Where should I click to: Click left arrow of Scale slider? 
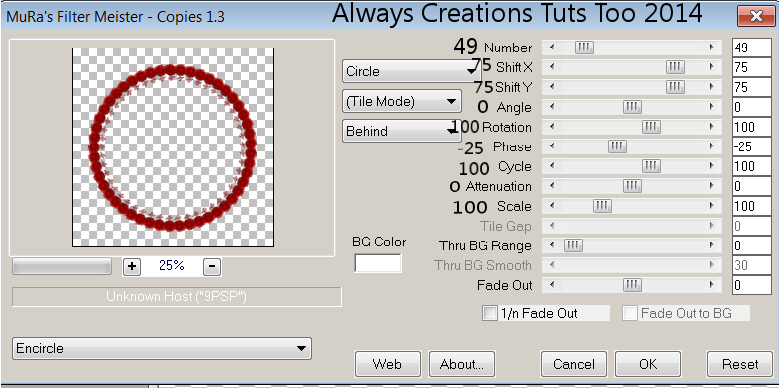(552, 206)
